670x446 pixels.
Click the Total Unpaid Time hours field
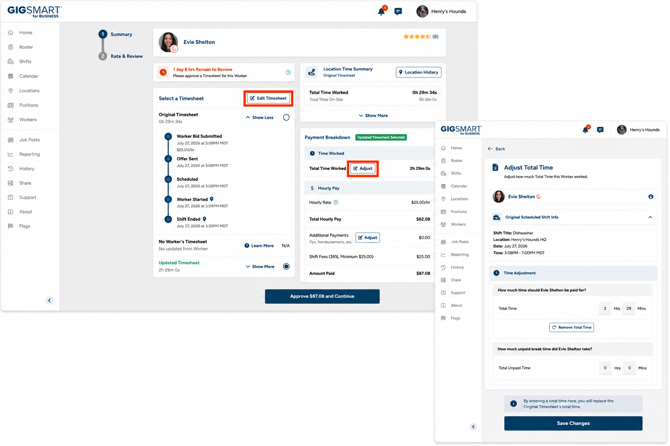pyautogui.click(x=605, y=368)
